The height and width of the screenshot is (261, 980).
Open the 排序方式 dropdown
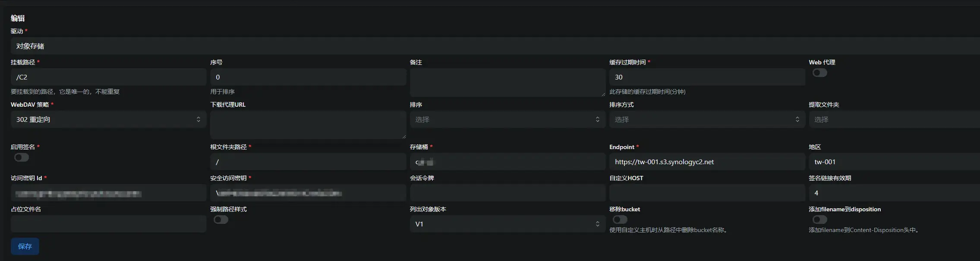tap(707, 119)
